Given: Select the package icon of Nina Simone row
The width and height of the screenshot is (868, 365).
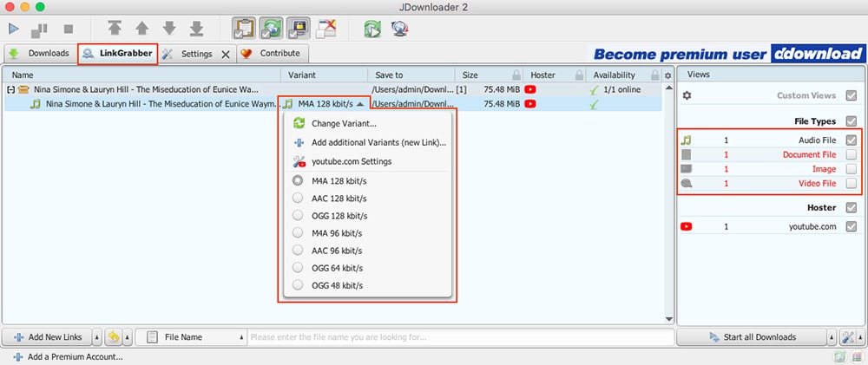Looking at the screenshot, I should 23,89.
